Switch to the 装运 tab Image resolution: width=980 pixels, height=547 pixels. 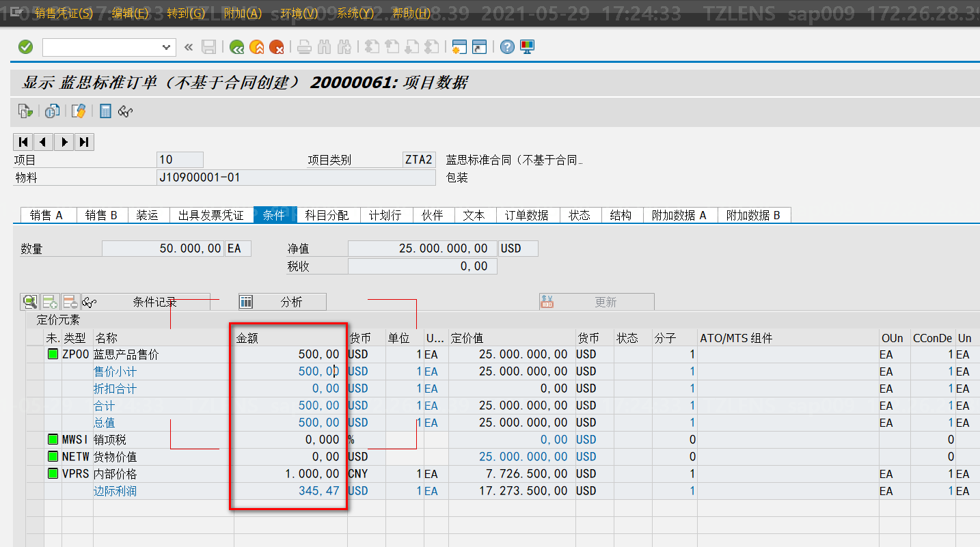[x=148, y=214]
